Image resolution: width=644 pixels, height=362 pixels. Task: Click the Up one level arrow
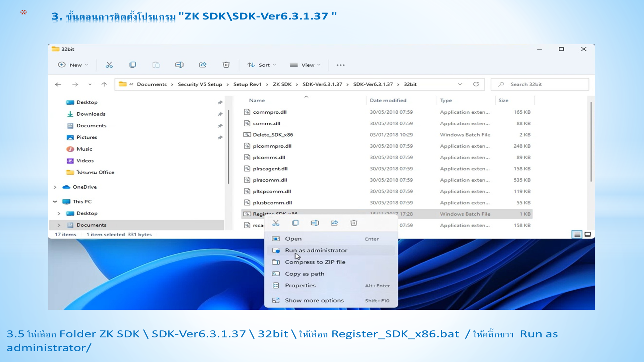(x=104, y=84)
